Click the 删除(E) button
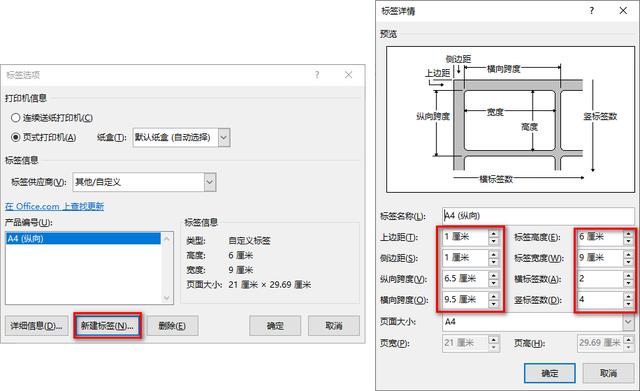This screenshot has width=640, height=391. point(172,326)
